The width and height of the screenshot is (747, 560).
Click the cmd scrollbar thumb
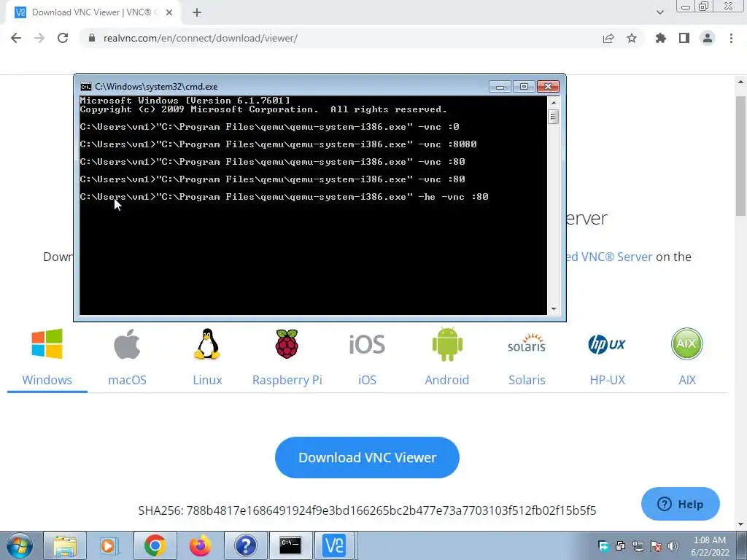553,117
